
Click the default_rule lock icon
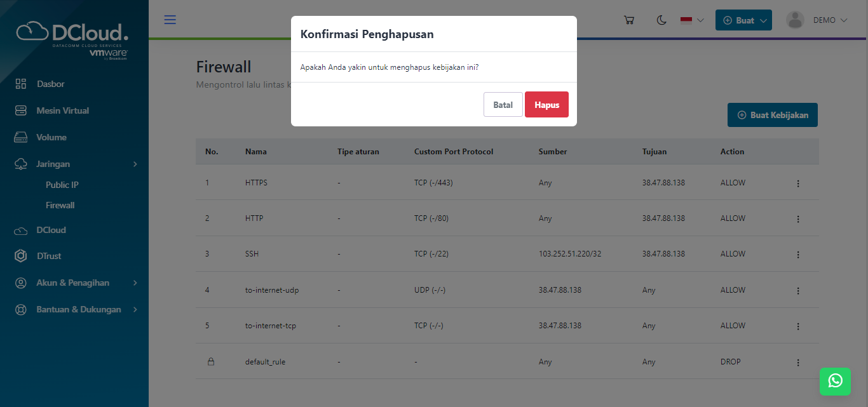pyautogui.click(x=212, y=361)
